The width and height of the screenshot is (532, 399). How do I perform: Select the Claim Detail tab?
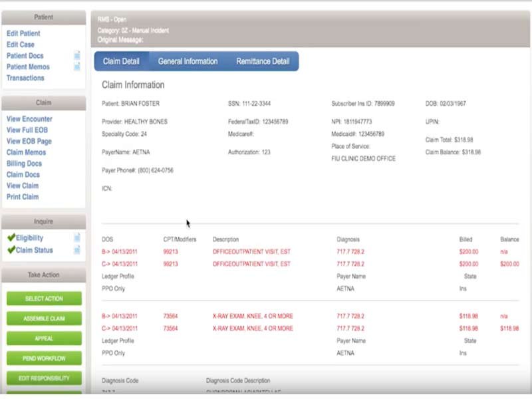point(121,61)
